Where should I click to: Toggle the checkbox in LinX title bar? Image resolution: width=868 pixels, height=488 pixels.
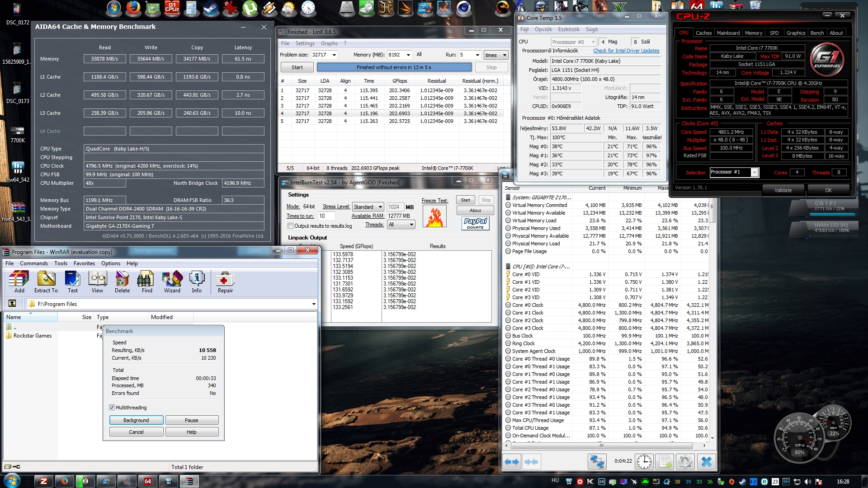coord(282,32)
